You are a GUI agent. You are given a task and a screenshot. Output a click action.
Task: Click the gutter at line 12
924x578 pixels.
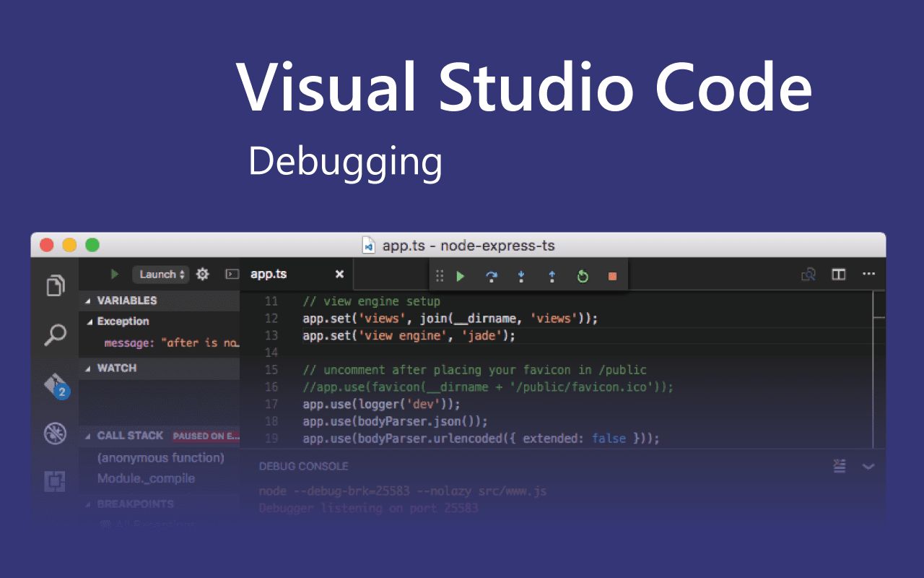click(x=271, y=319)
